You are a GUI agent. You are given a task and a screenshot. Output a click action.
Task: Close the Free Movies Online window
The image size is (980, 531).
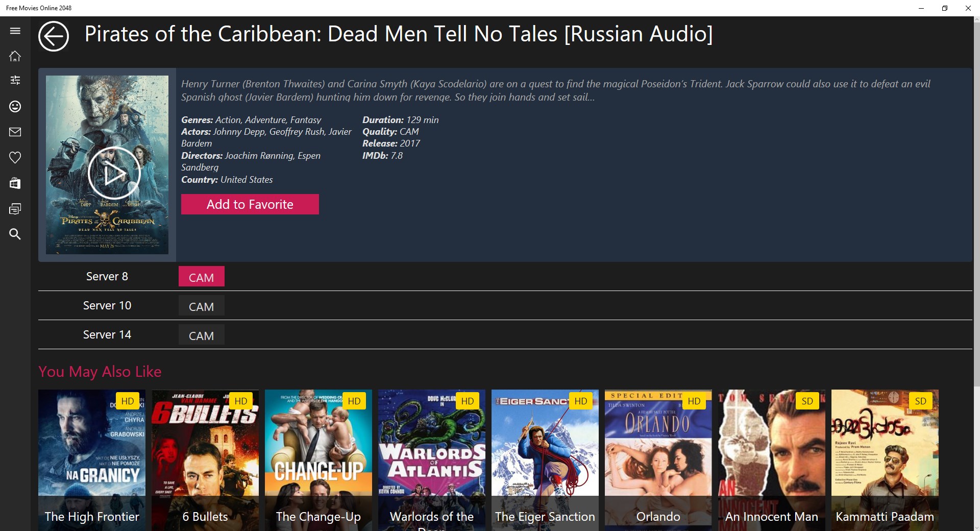[968, 8]
